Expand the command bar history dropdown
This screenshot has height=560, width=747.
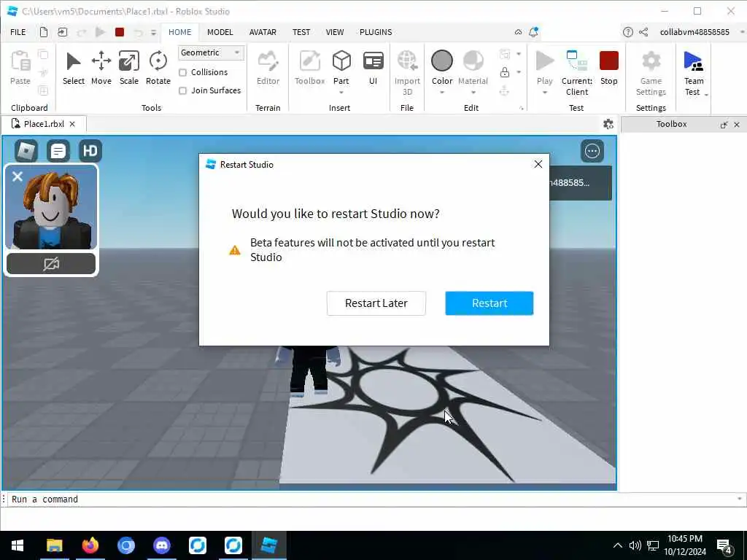(739, 499)
